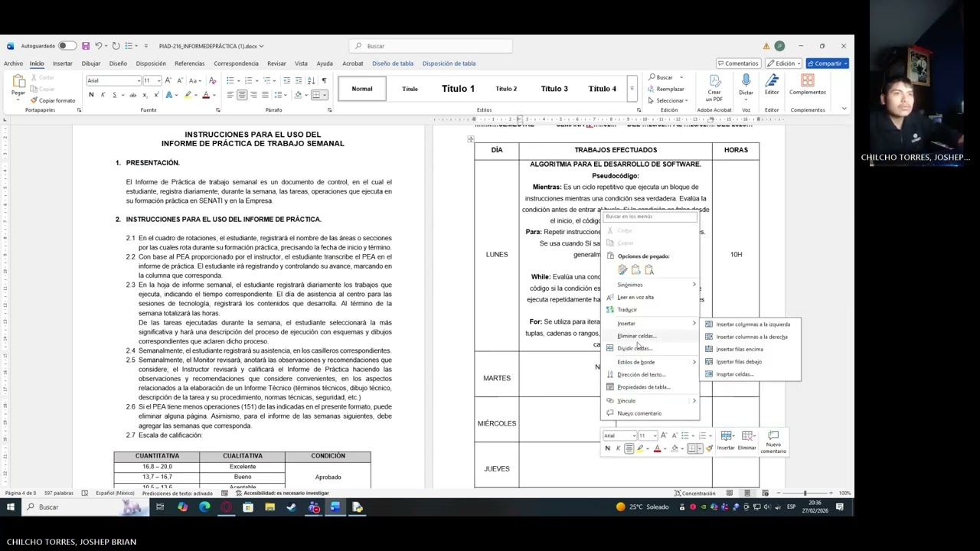Toggle subscript x2 button
Viewport: 980px width, 551px height.
tap(145, 95)
